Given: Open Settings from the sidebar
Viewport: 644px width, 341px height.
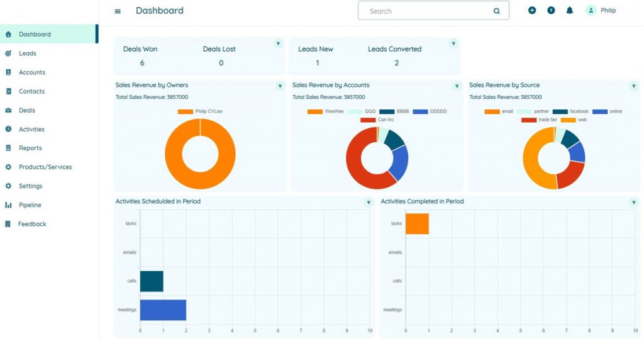Looking at the screenshot, I should (30, 186).
